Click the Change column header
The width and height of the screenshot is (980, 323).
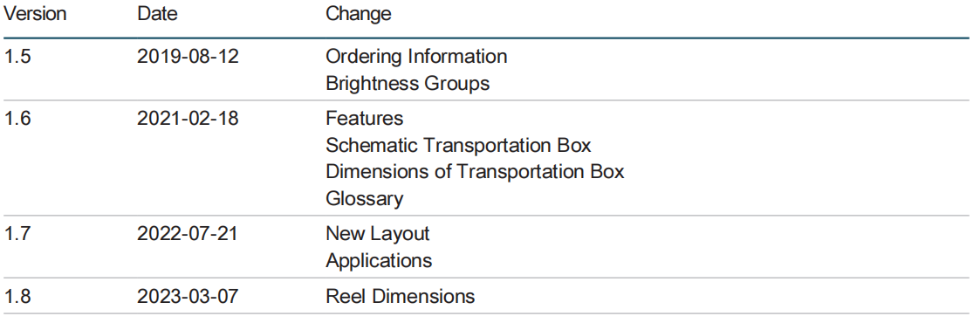click(x=359, y=14)
